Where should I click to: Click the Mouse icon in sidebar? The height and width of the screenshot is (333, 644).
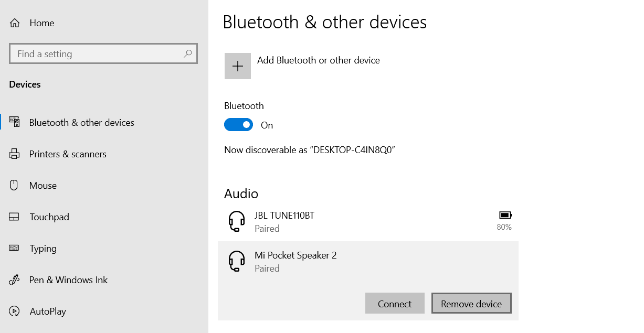pyautogui.click(x=14, y=185)
